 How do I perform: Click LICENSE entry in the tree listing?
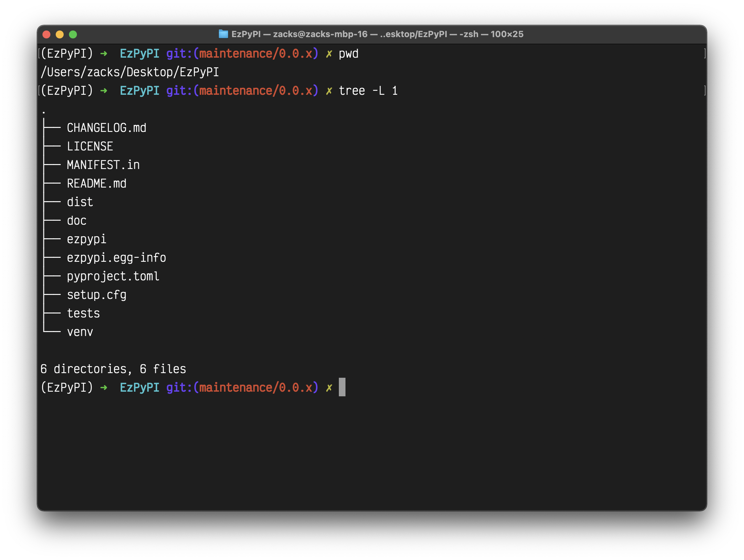tap(90, 146)
